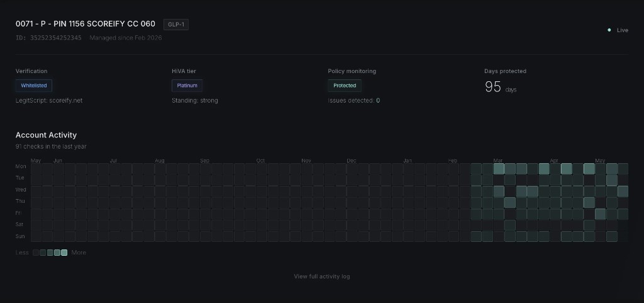
Task: Click the Verification label
Action: click(31, 71)
